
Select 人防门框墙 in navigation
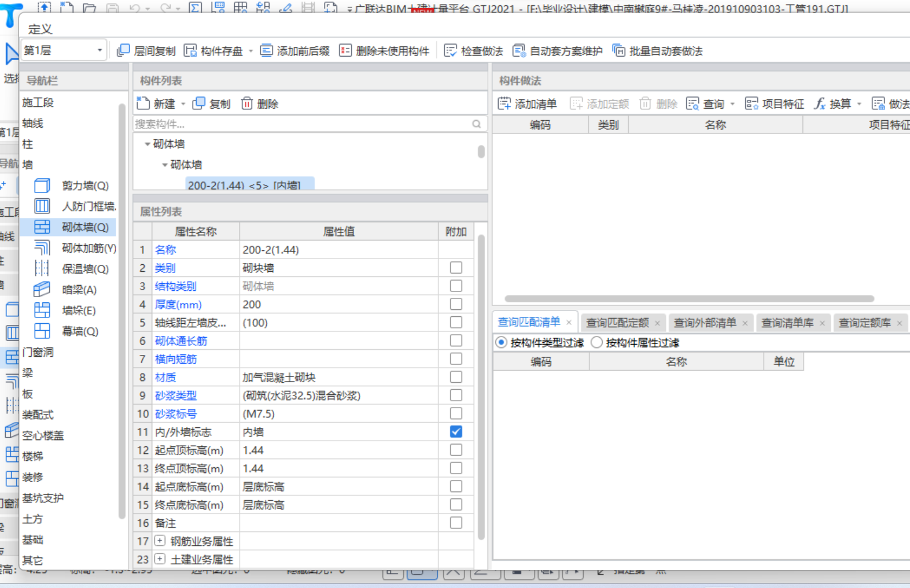click(89, 206)
